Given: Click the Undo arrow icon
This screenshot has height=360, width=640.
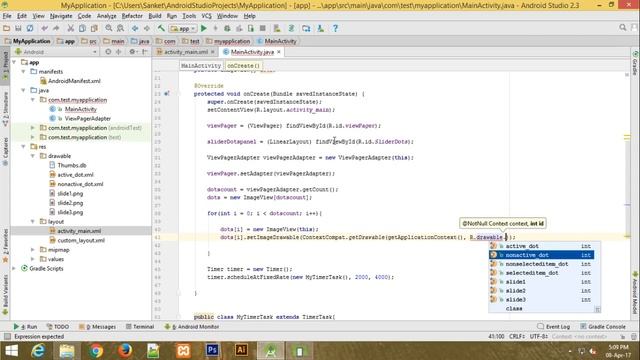Looking at the screenshot, I should tap(44, 28).
